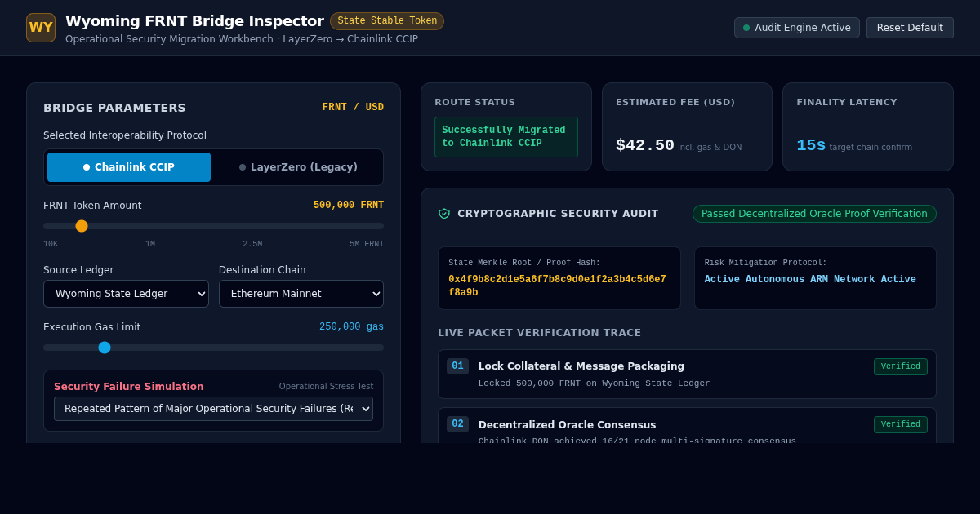
Task: Click the 'Operational Stress Test' label
Action: coord(326,387)
